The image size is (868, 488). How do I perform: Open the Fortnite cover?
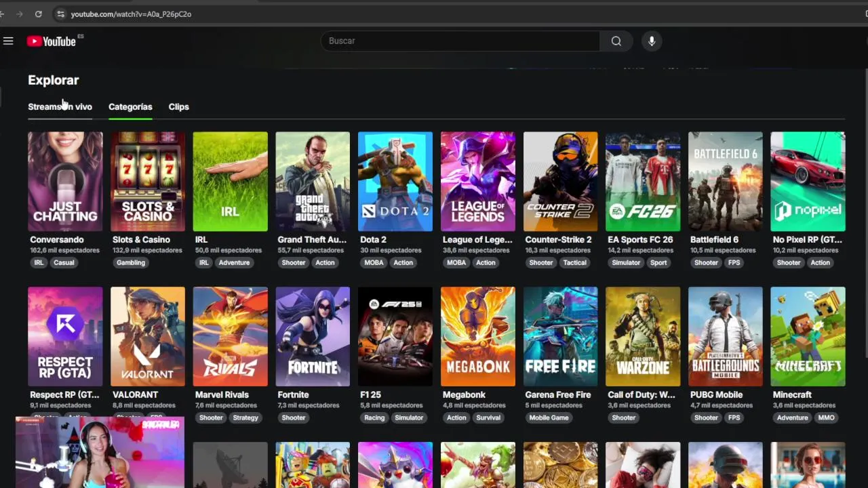point(313,337)
